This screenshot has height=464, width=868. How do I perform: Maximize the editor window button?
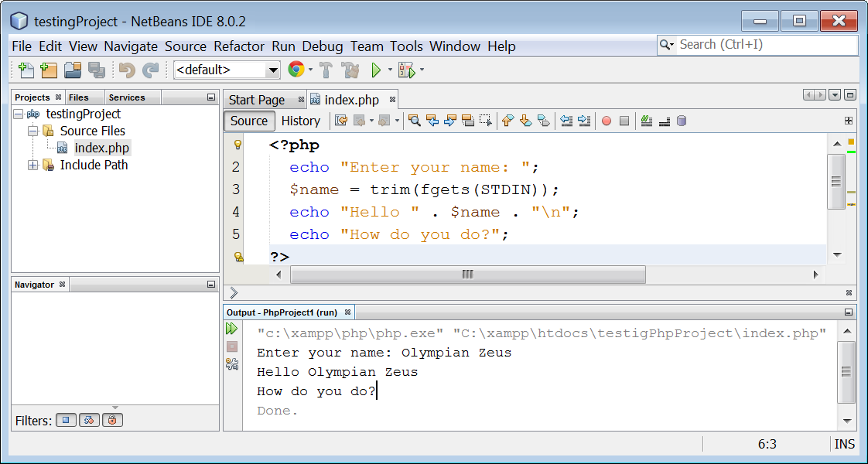pos(849,95)
